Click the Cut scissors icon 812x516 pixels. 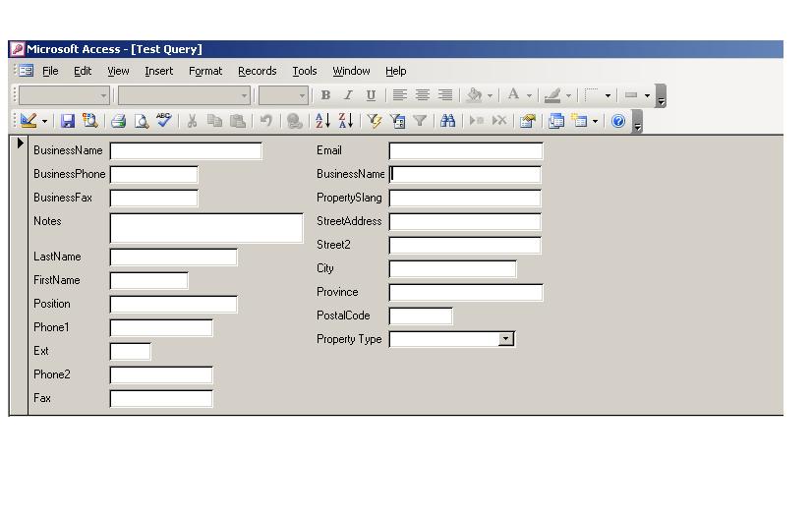[x=192, y=121]
